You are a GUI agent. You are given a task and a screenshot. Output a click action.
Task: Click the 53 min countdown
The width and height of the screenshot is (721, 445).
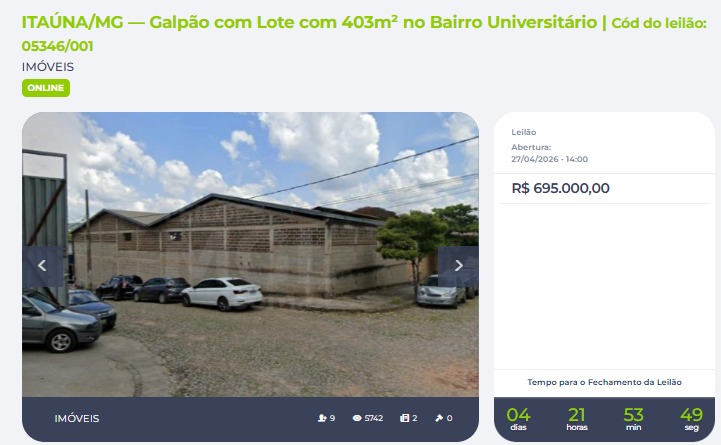(x=633, y=419)
